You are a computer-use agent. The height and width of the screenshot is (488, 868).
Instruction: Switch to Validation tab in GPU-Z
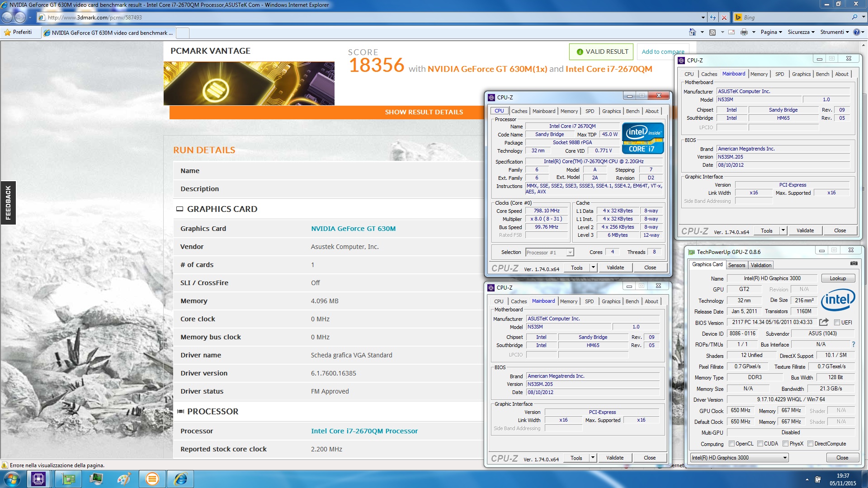coord(761,265)
